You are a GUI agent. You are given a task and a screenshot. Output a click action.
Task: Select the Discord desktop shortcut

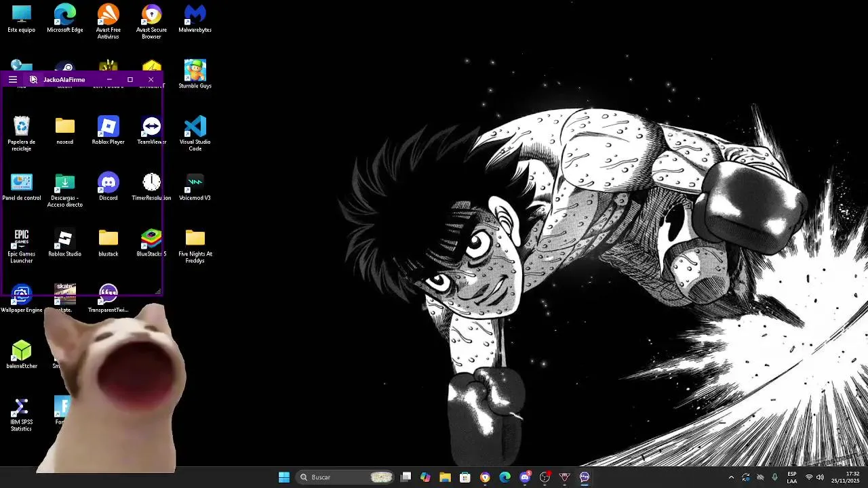pyautogui.click(x=108, y=187)
